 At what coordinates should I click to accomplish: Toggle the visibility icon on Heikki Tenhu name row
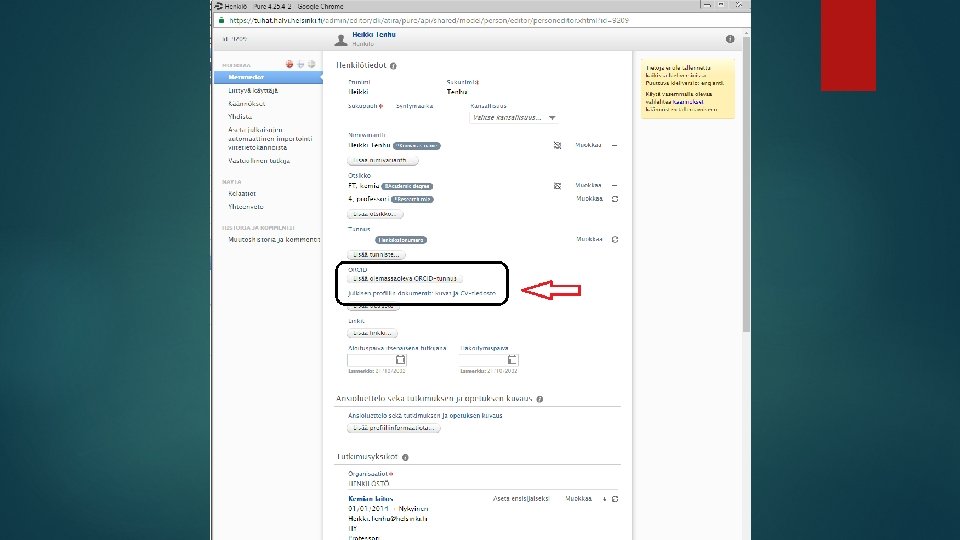[557, 146]
